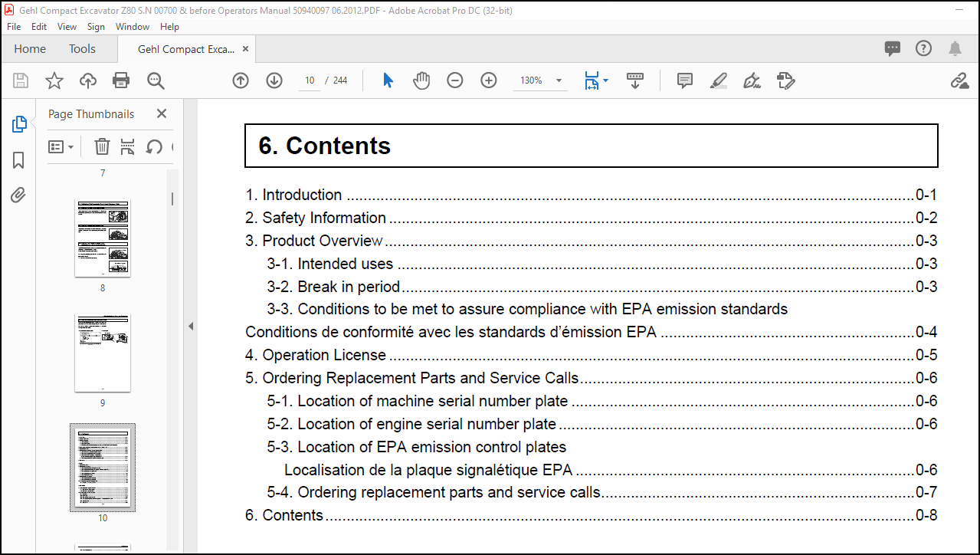Screen dimensions: 980x555
Task: Click the '2. Safety Information' contents entry
Action: click(591, 218)
